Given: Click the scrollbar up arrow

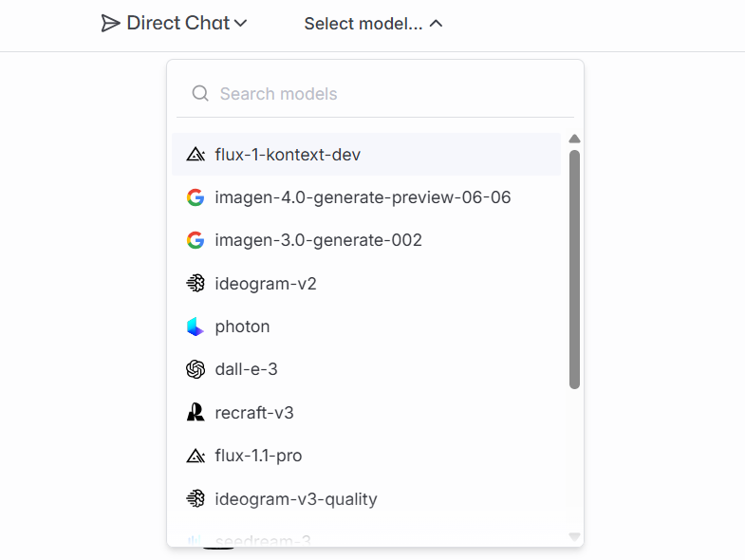Looking at the screenshot, I should (574, 139).
